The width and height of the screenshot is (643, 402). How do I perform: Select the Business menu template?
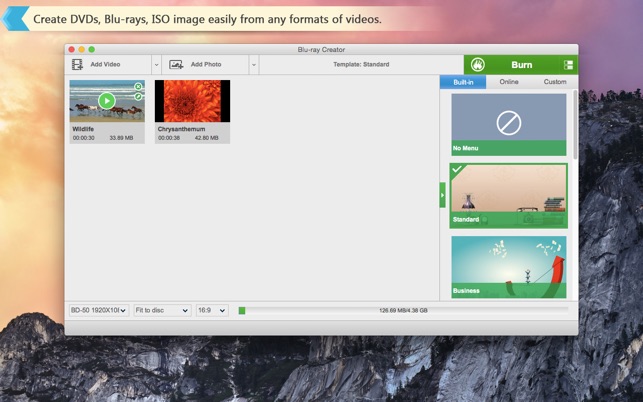click(x=508, y=267)
